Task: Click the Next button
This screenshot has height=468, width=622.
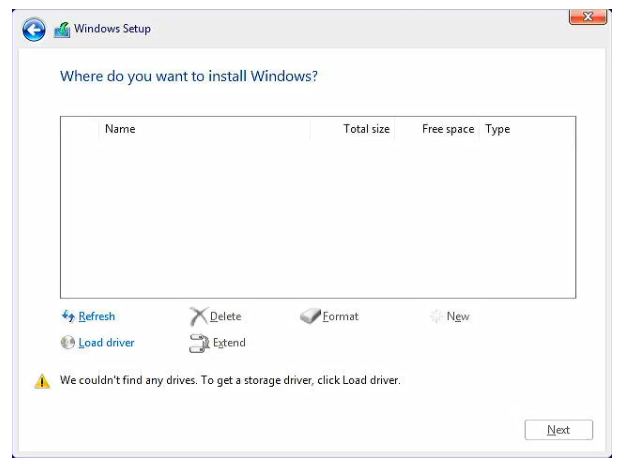Action: 559,430
